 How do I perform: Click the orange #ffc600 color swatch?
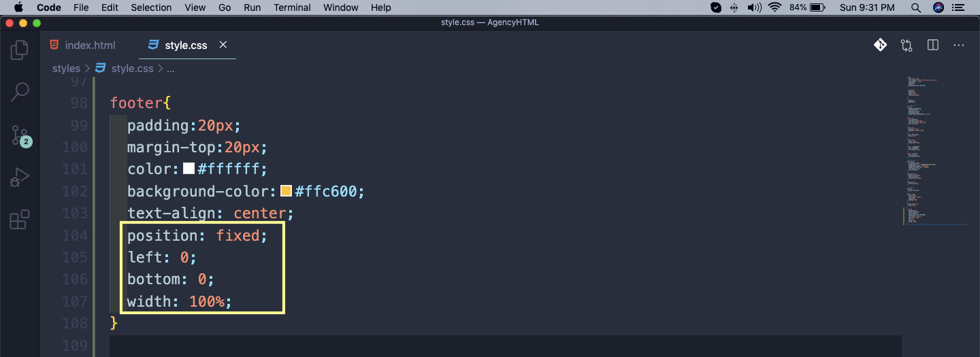tap(286, 191)
